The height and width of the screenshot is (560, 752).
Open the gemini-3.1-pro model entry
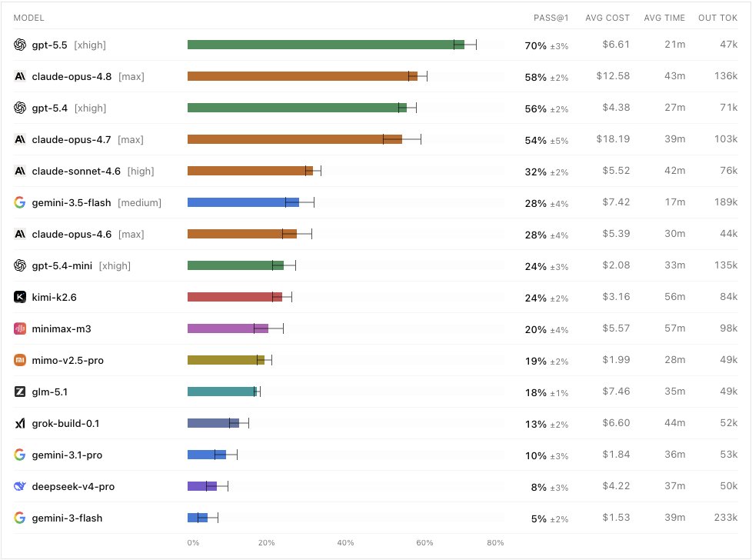coord(67,455)
